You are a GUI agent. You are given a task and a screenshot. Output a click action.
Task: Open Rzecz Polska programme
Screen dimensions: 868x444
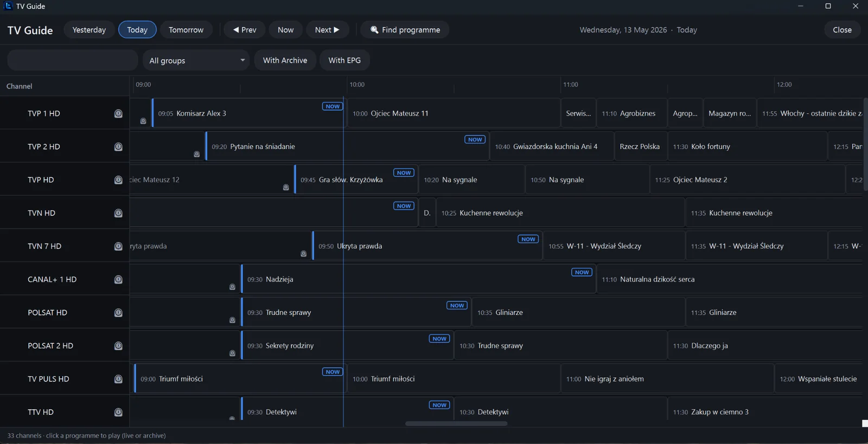[640, 146]
